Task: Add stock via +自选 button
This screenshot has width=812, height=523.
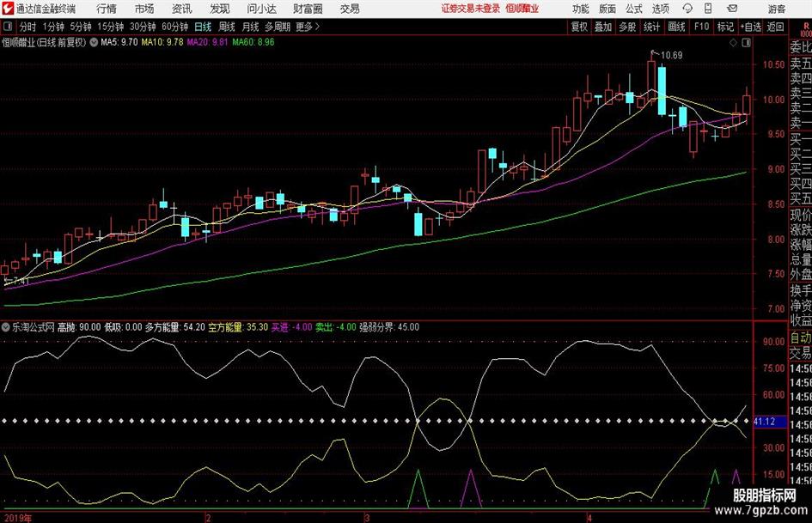Action: tap(750, 27)
